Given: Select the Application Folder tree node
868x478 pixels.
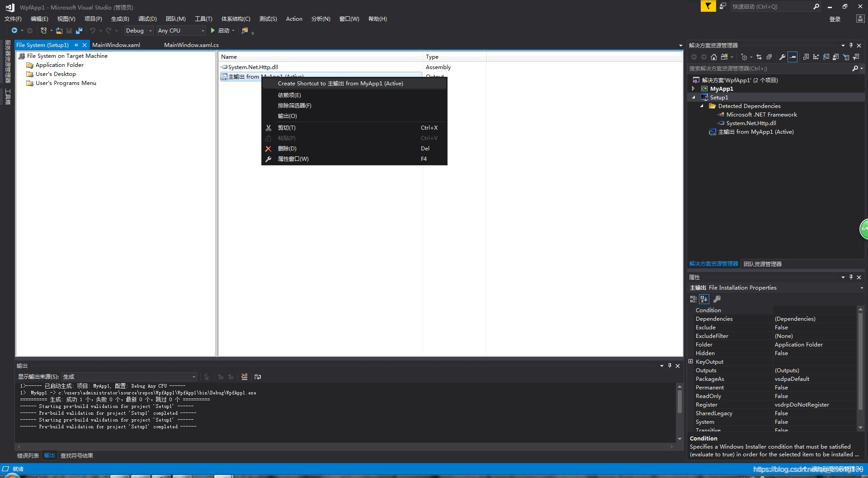Looking at the screenshot, I should click(x=60, y=65).
